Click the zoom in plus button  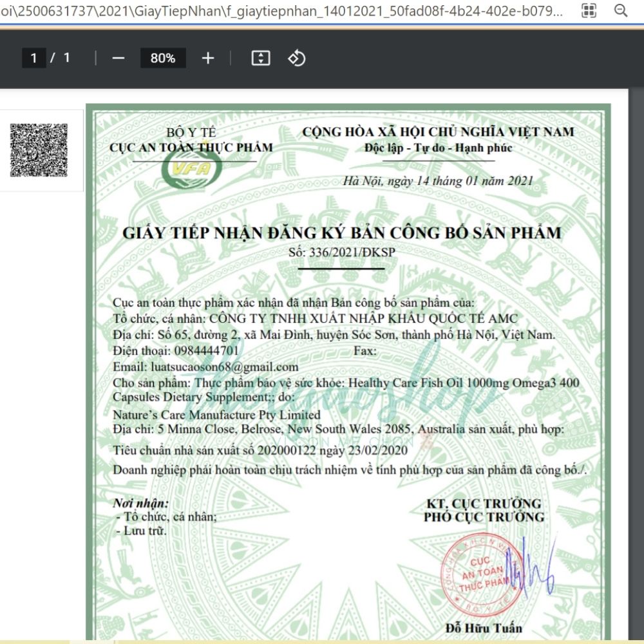tap(207, 59)
